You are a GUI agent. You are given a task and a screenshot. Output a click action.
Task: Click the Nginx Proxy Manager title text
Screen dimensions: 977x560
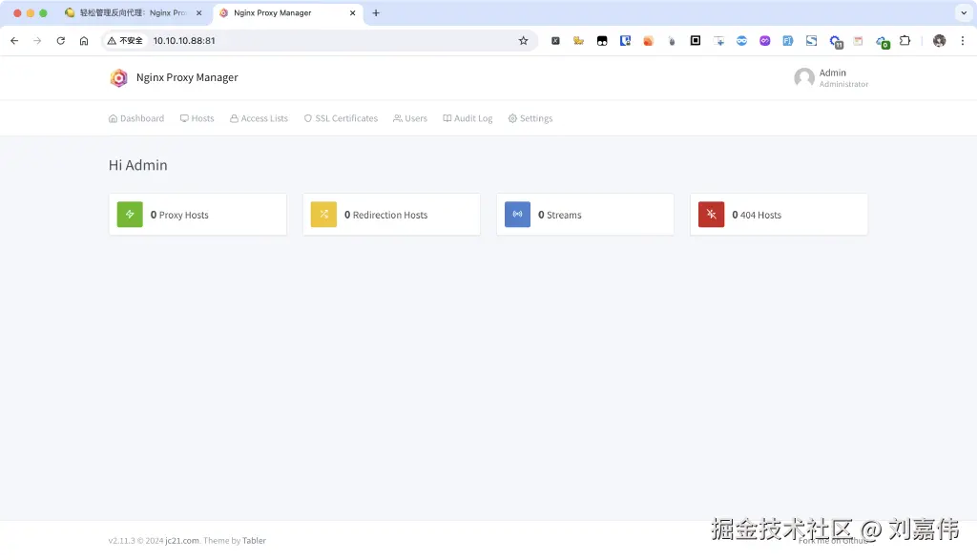(187, 78)
